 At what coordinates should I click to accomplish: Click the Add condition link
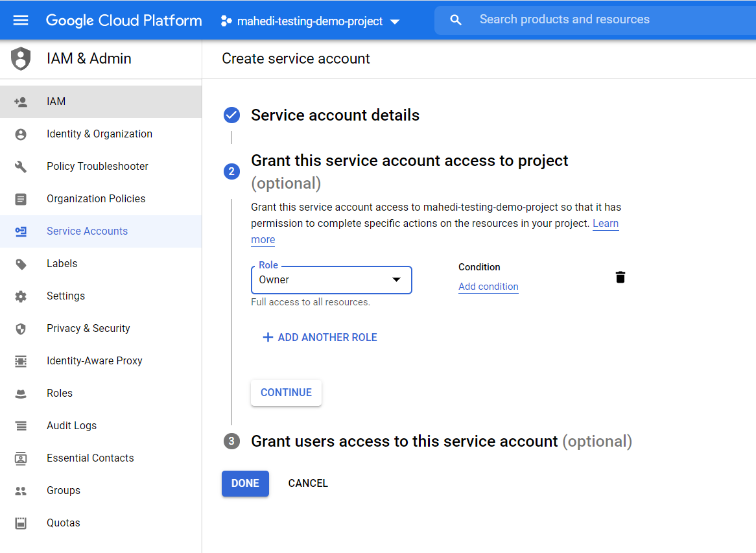click(x=488, y=287)
